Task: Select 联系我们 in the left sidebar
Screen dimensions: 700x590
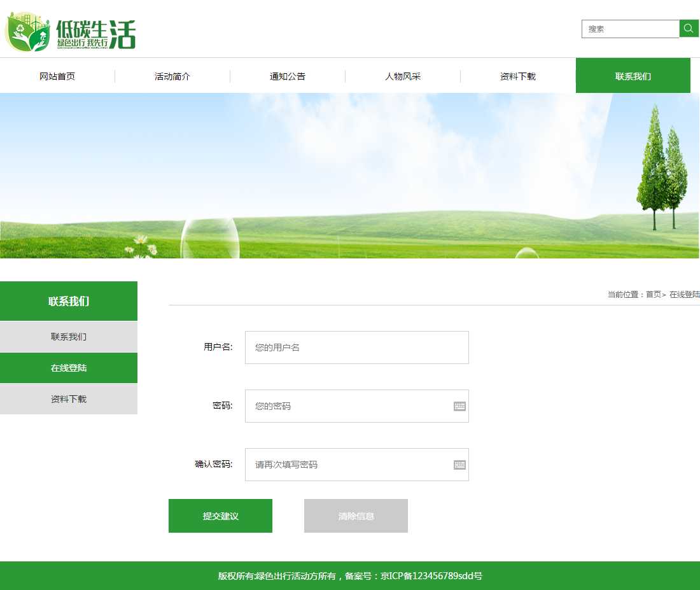Action: [69, 337]
